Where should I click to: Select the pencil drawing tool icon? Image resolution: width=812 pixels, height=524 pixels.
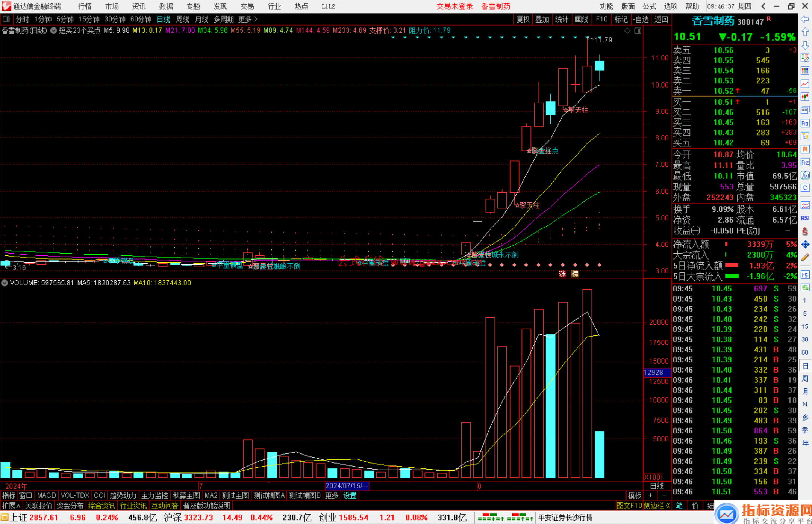point(805,258)
